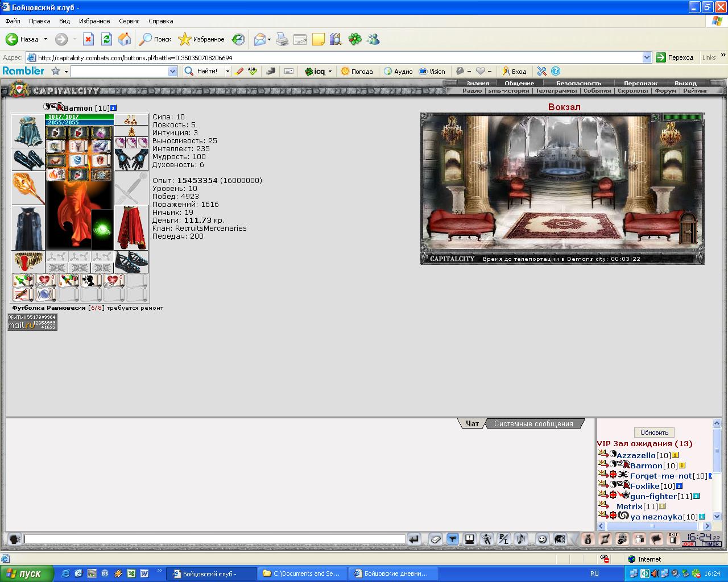Expand the Rambler search field dropdown
The width and height of the screenshot is (728, 582).
click(x=173, y=72)
